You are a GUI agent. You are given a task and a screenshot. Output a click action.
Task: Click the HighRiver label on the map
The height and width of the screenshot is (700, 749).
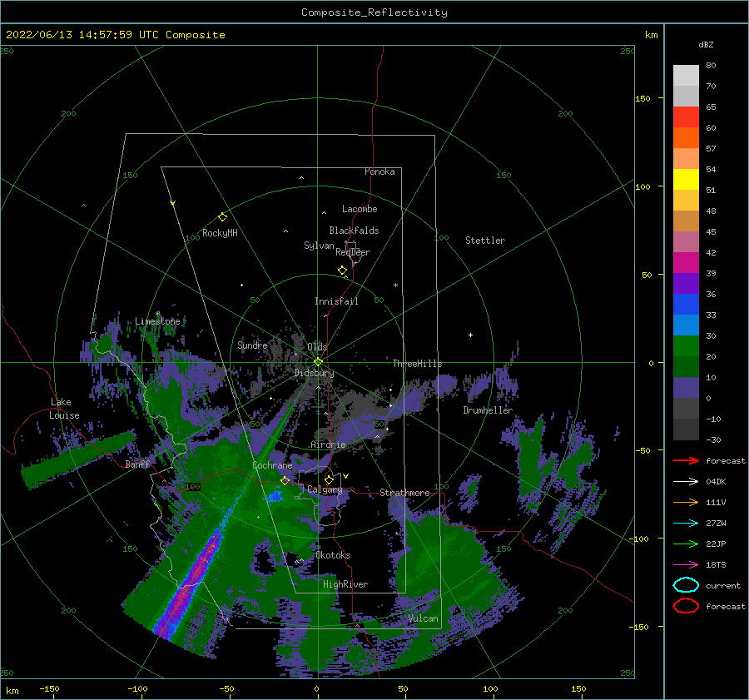coord(345,584)
